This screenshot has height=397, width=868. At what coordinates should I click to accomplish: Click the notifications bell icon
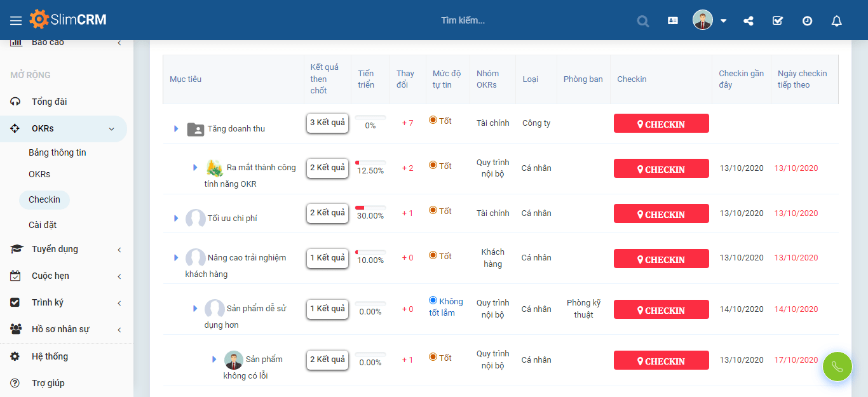(x=836, y=20)
